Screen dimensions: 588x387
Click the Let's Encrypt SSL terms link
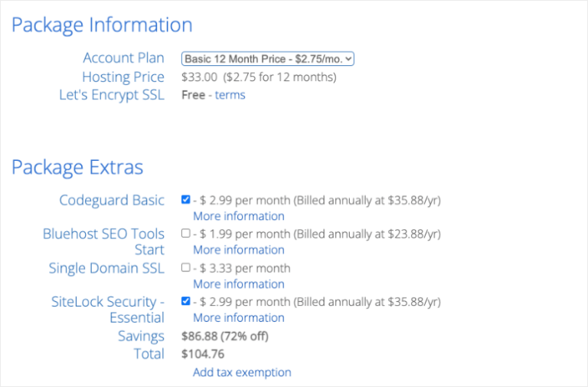pyautogui.click(x=230, y=95)
